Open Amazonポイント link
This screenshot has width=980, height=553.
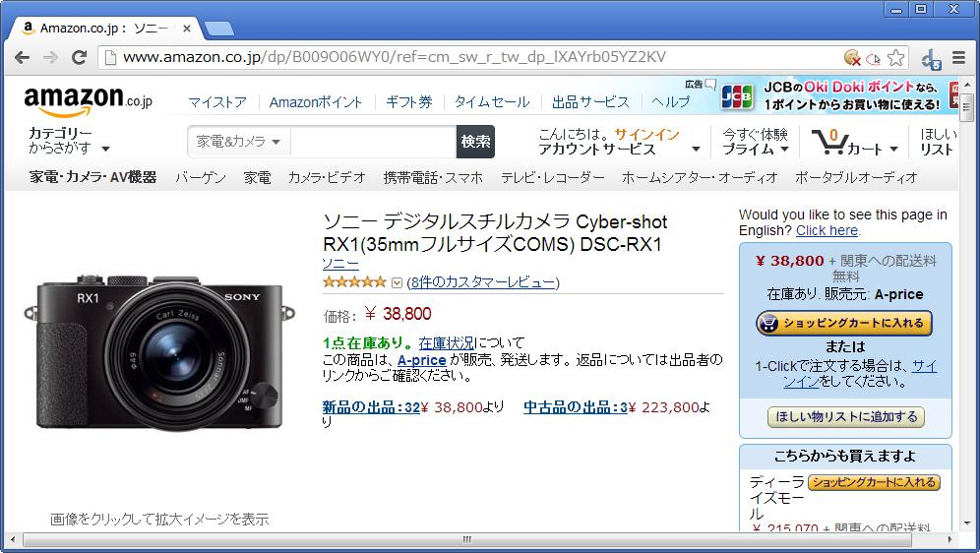pos(316,102)
